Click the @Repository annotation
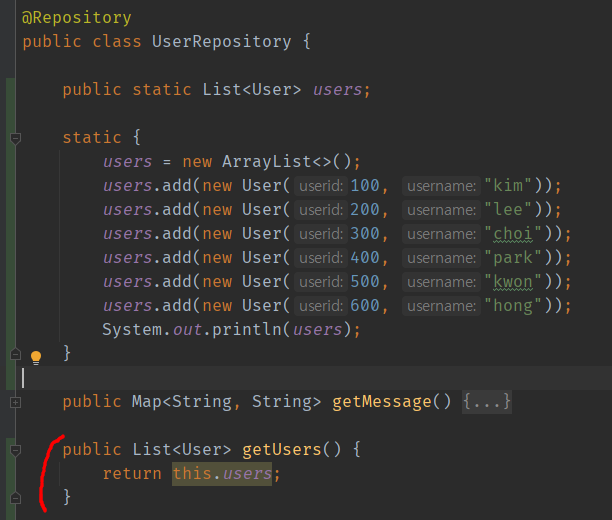Image resolution: width=612 pixels, height=520 pixels. pos(76,18)
